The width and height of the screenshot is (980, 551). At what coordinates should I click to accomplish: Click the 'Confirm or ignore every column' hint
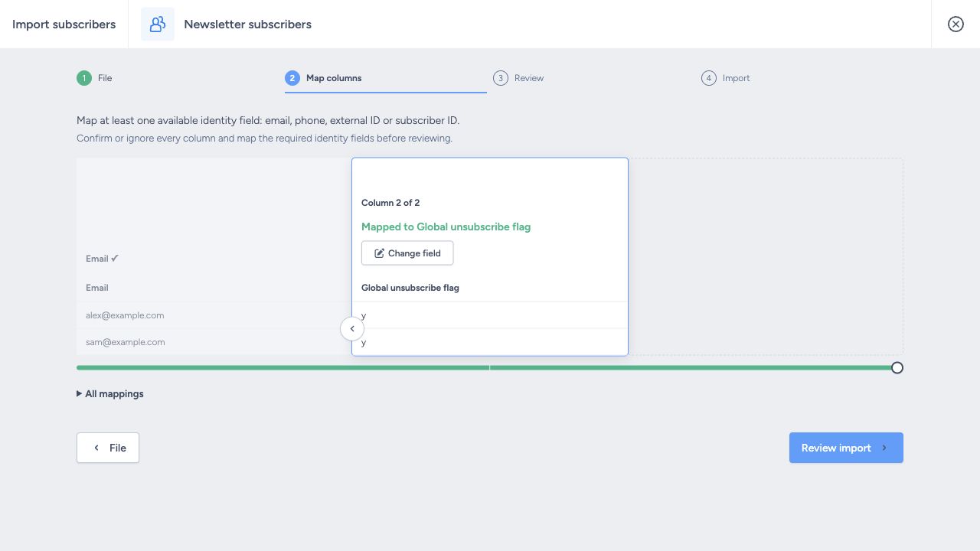pyautogui.click(x=264, y=139)
